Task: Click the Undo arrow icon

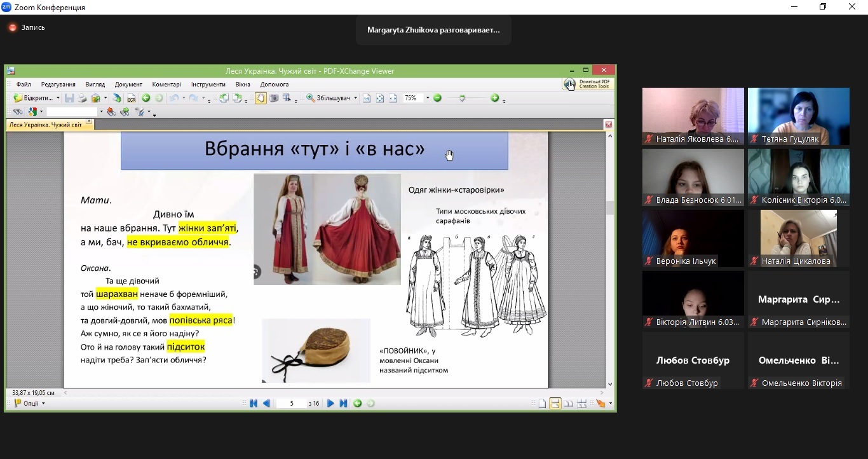Action: [174, 98]
